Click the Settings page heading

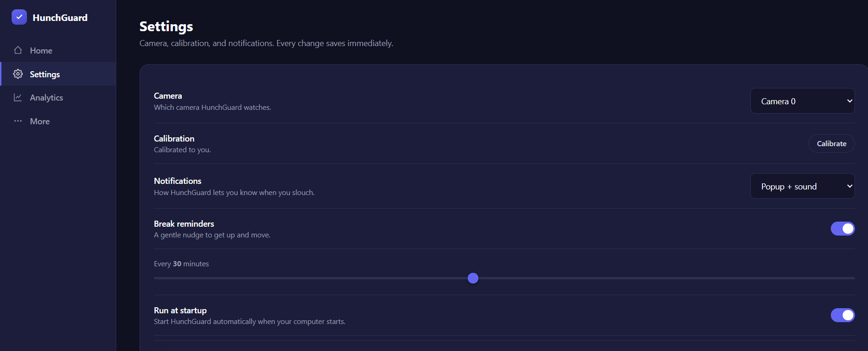click(166, 27)
